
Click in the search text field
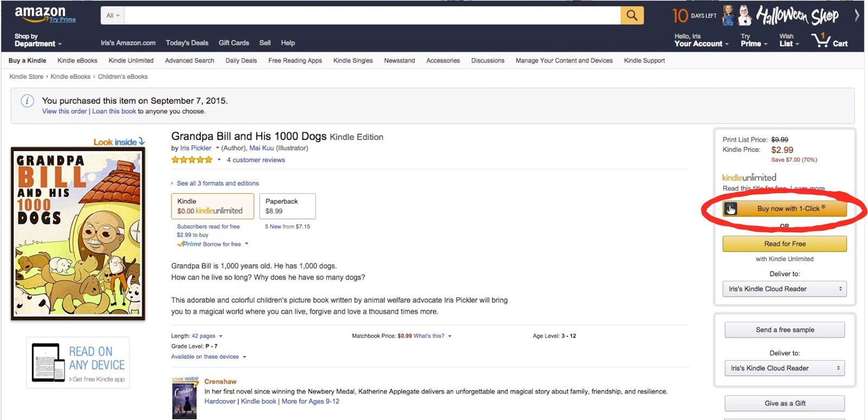(x=372, y=15)
